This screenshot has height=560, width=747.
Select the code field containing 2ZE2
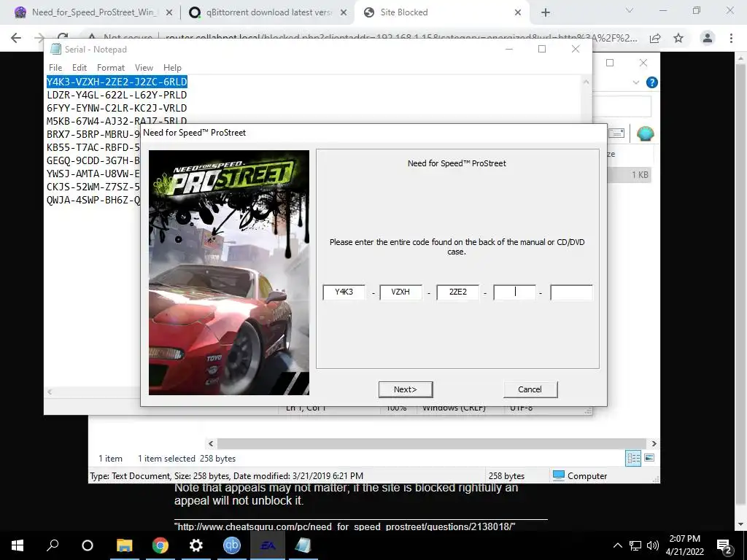(457, 292)
